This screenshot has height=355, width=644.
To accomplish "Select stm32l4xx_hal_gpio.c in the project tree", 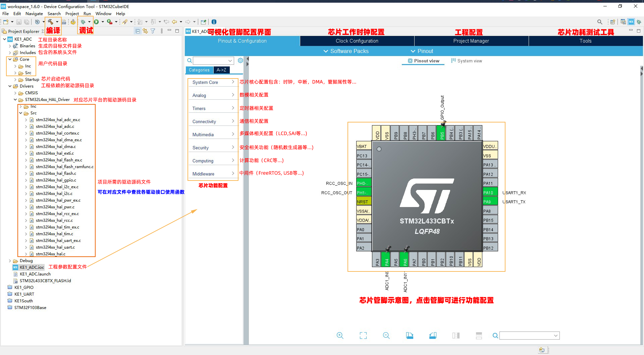I will tap(56, 180).
